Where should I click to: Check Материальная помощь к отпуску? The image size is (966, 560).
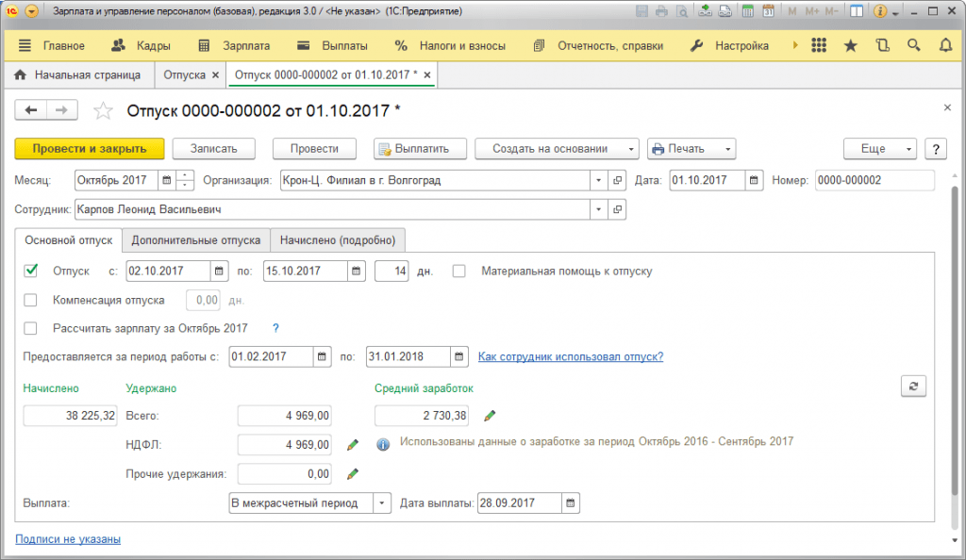point(459,272)
